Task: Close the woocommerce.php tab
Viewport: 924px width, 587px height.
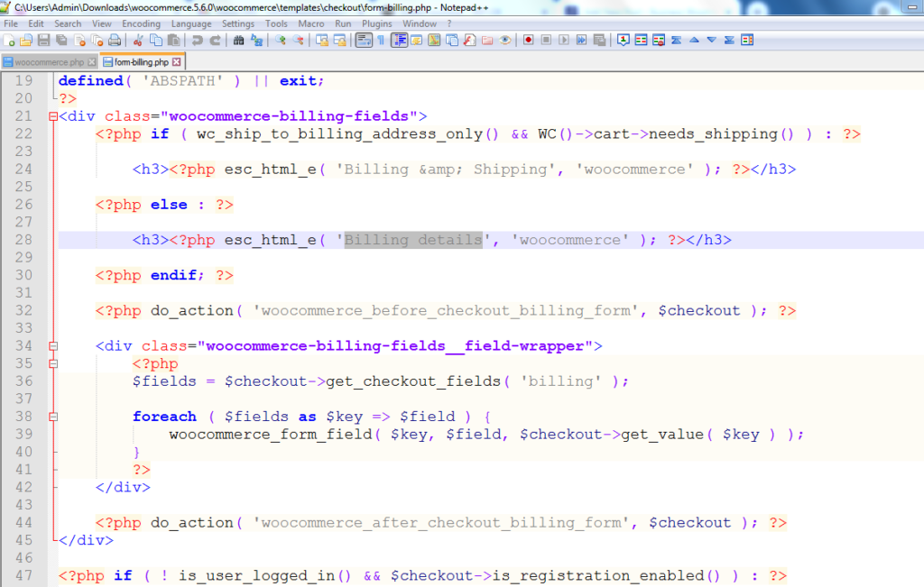Action: coord(91,62)
